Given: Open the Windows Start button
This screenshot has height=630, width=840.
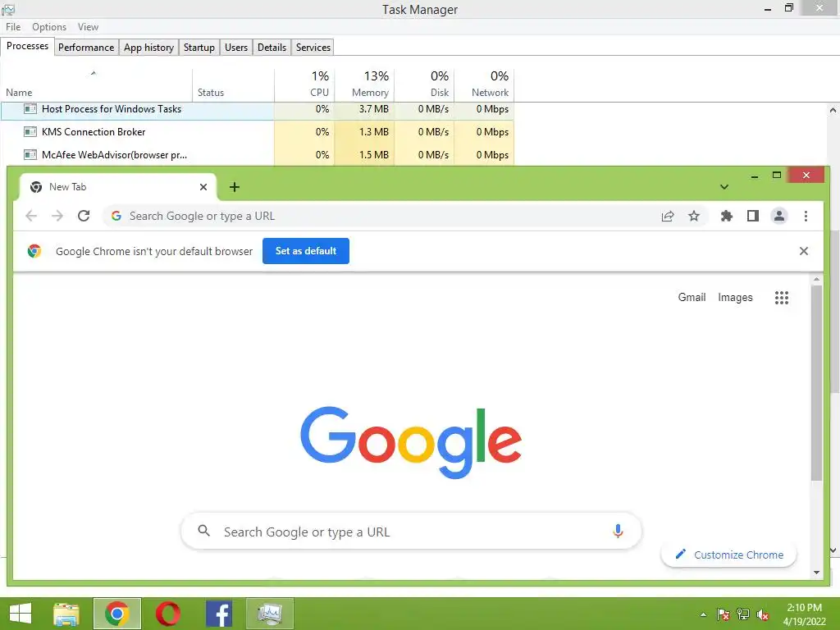Looking at the screenshot, I should tap(21, 614).
